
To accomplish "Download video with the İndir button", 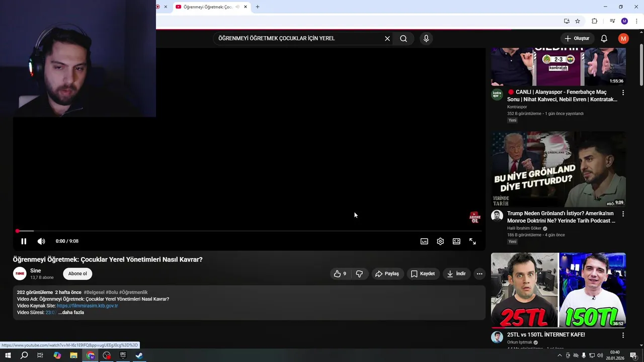I will 456,274.
